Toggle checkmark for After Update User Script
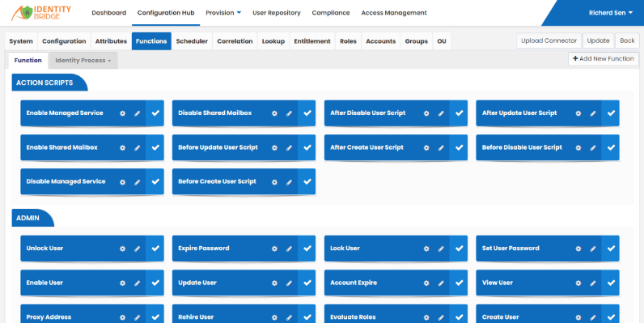This screenshot has height=323, width=644. 611,113
